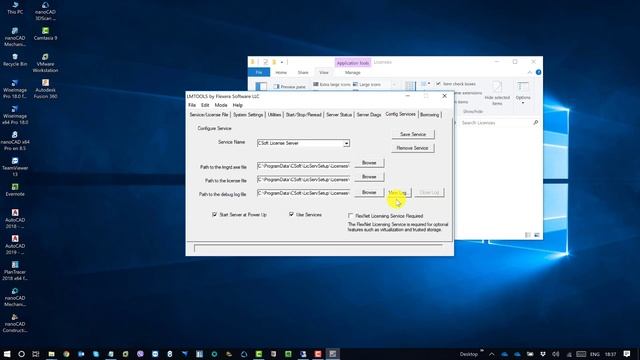The image size is (640, 360).
Task: Open the Home tab in Explorer
Action: pos(281,72)
